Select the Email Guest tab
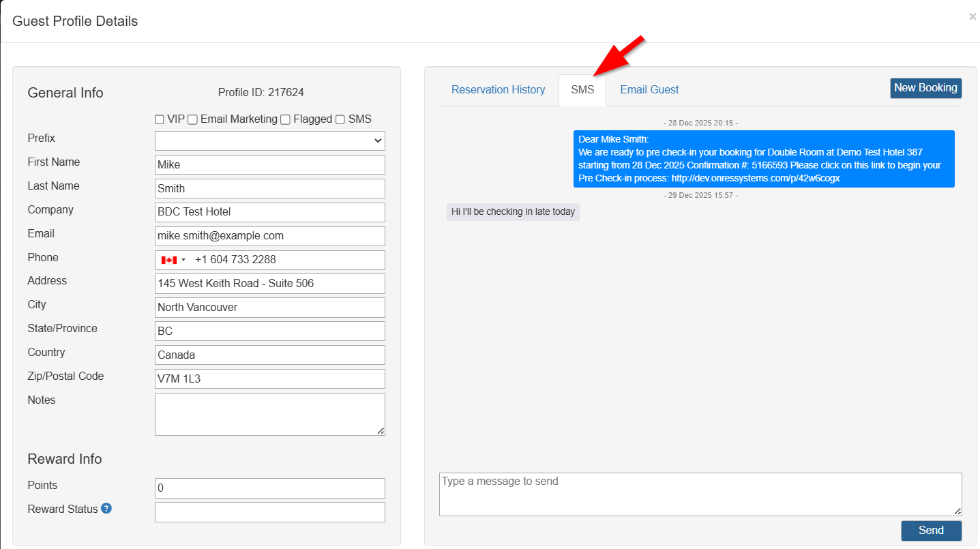Screen dimensions: 980x549 click(x=649, y=90)
